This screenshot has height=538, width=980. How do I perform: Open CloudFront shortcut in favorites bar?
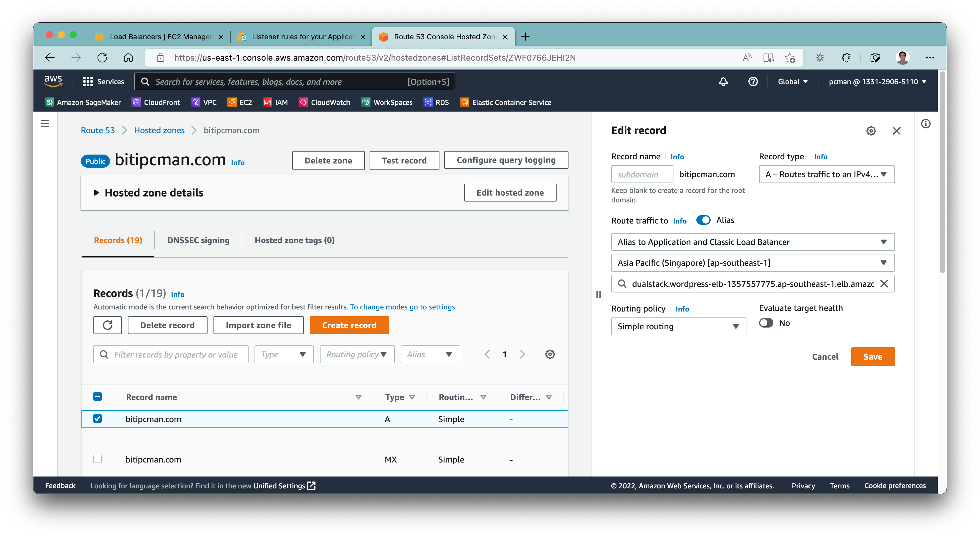pos(156,102)
